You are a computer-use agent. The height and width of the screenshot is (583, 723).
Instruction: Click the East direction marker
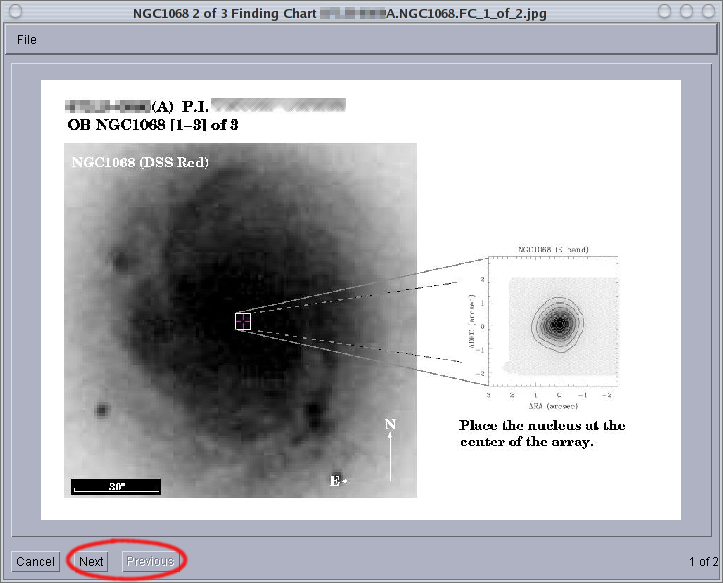click(338, 481)
